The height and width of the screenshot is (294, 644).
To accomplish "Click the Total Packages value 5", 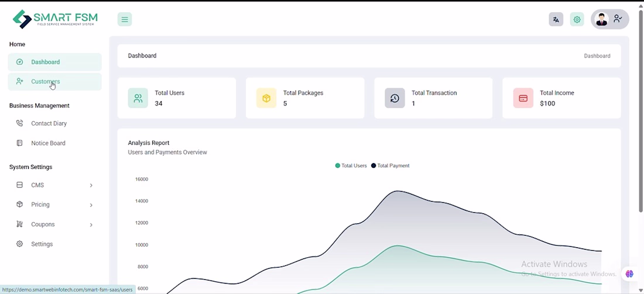I will (285, 103).
